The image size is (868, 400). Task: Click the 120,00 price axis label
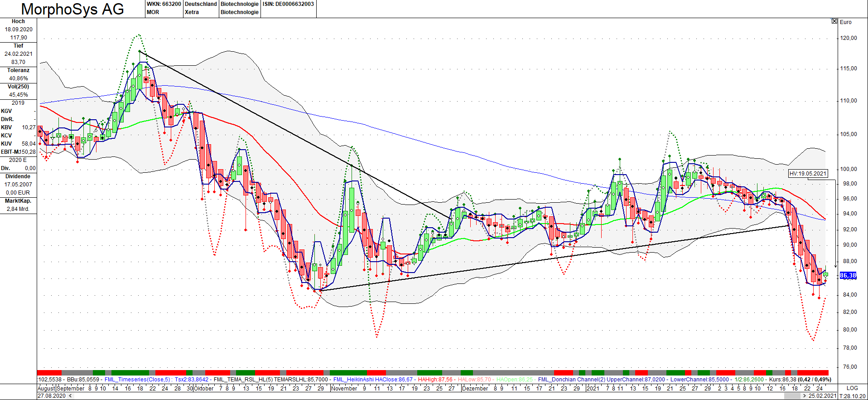tap(849, 38)
